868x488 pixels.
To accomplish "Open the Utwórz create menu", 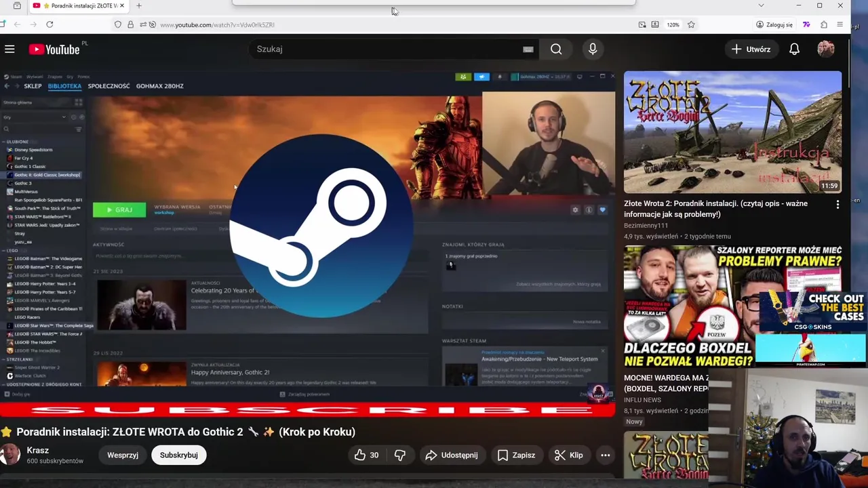I will (751, 49).
